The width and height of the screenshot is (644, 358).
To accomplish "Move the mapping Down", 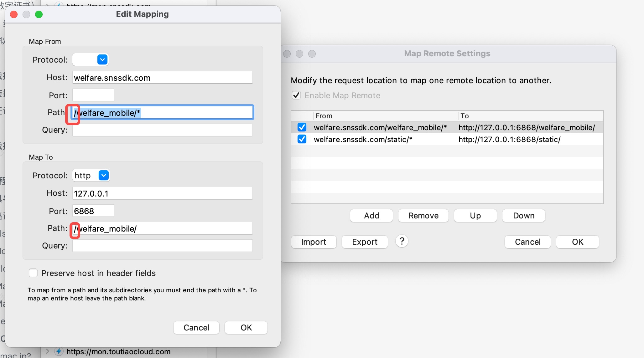I will 523,216.
